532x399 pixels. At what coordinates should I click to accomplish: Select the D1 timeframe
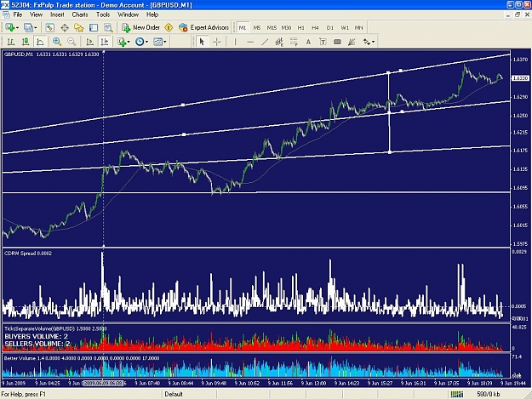329,28
